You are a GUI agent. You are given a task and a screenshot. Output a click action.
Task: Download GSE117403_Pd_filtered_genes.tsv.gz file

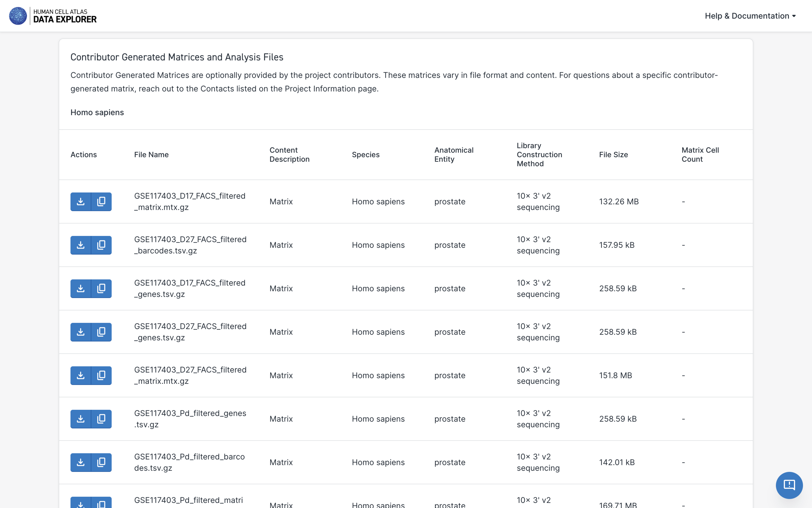(x=81, y=419)
